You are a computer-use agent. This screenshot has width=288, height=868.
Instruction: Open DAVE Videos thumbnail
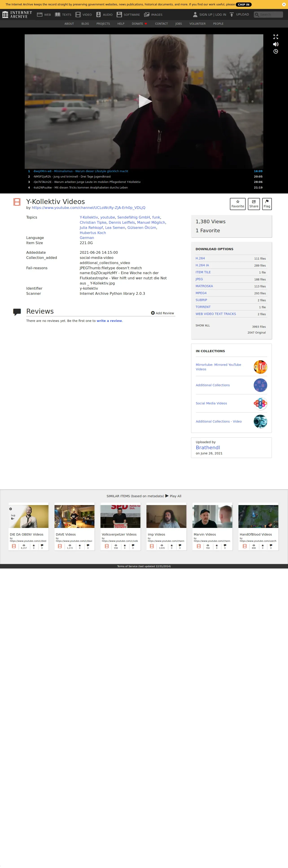click(x=74, y=516)
